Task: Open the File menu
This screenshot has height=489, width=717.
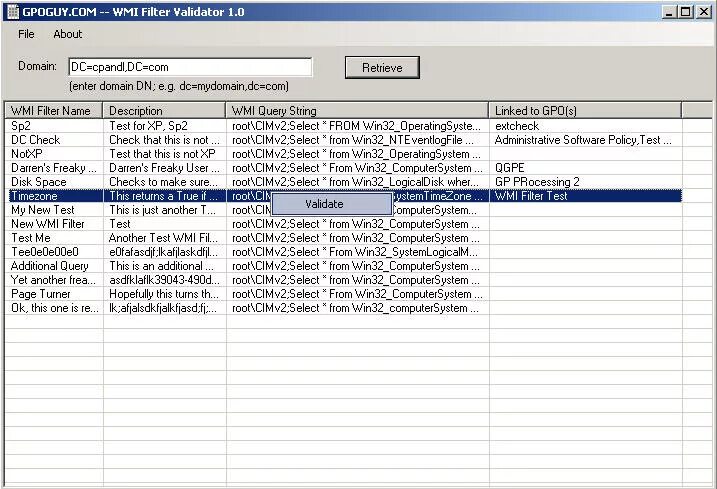Action: point(26,34)
